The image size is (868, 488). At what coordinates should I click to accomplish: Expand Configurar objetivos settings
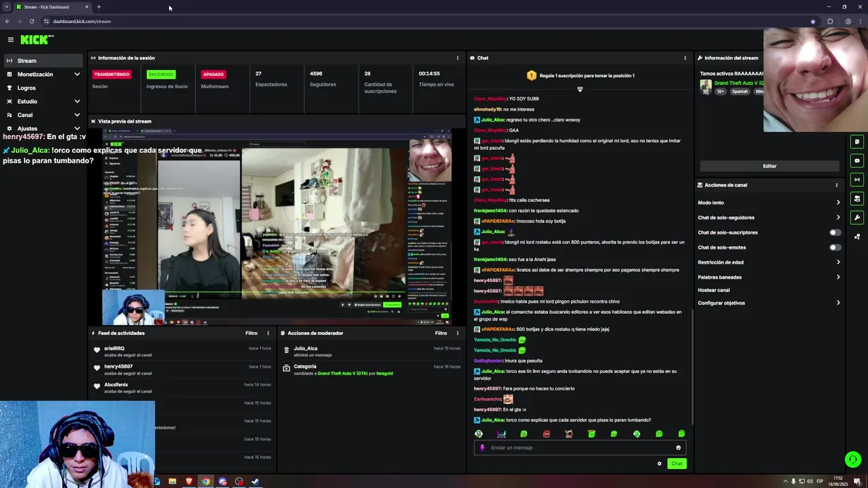point(769,303)
